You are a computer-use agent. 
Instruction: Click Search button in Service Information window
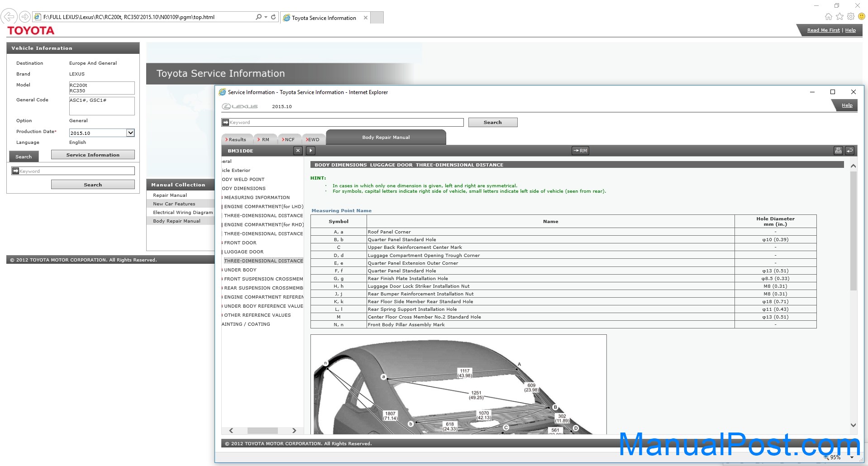coord(493,122)
